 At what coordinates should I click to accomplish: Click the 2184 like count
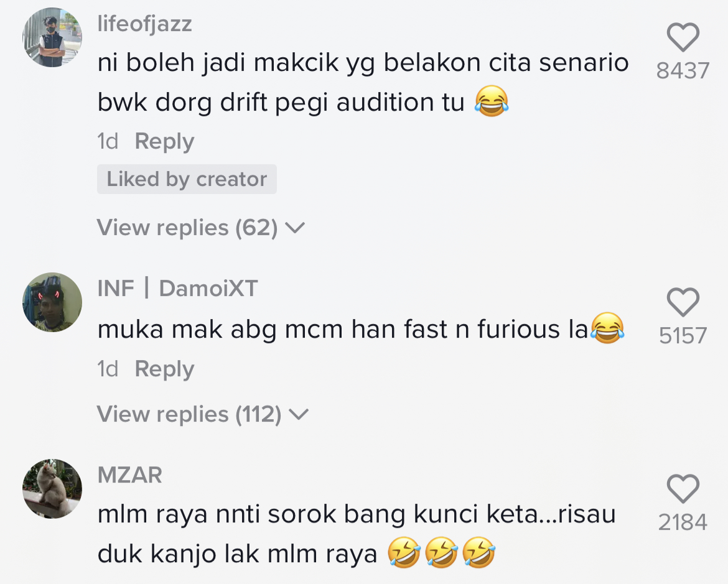tap(683, 522)
